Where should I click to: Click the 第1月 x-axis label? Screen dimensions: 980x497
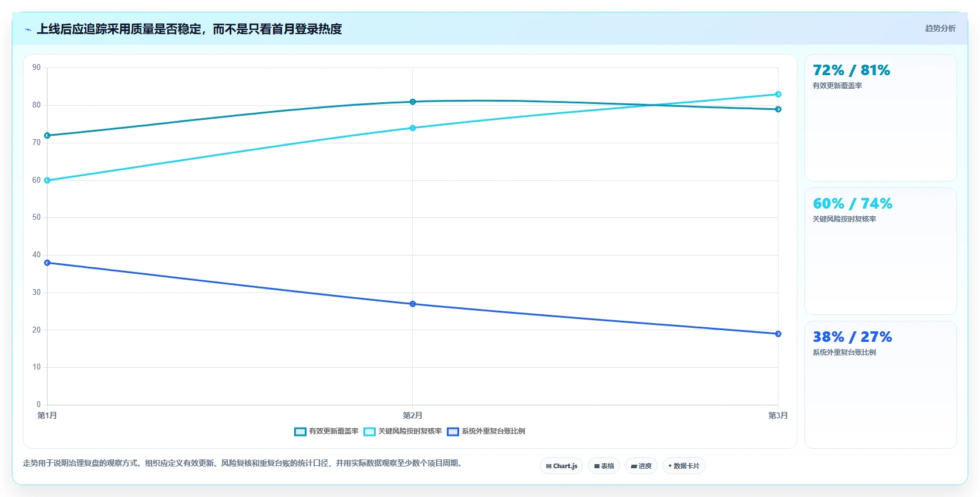coord(48,415)
